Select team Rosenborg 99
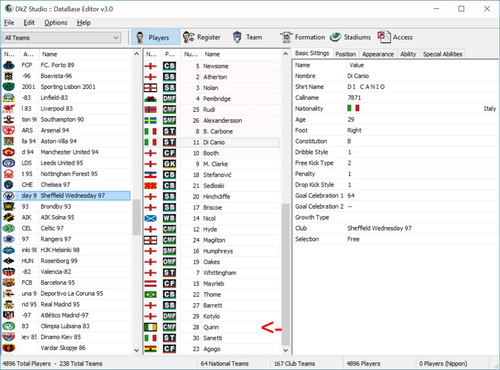Screen dimensions: 500x370 point(67,261)
